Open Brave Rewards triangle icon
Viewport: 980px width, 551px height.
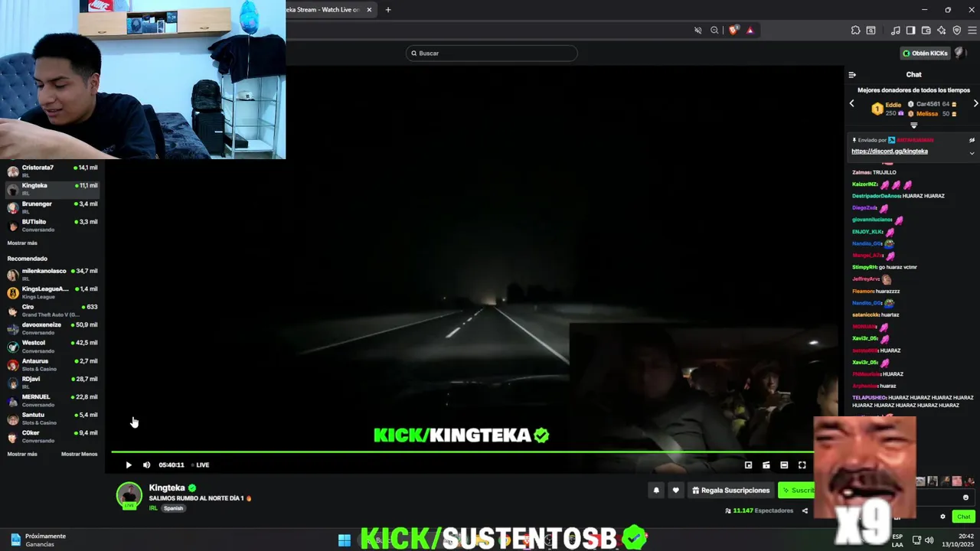tap(750, 31)
